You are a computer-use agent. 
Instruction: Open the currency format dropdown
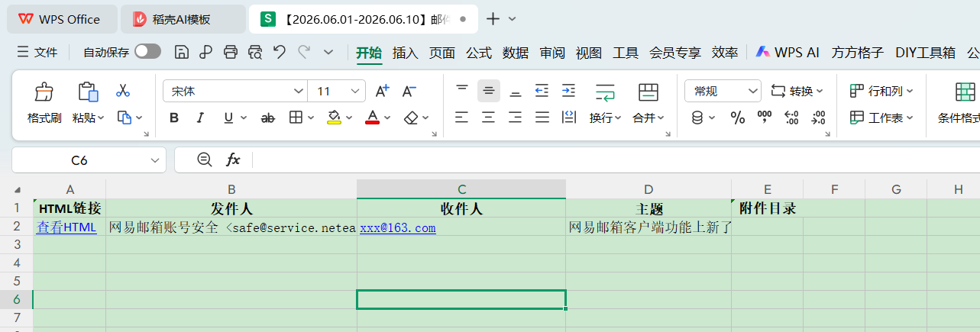click(712, 118)
